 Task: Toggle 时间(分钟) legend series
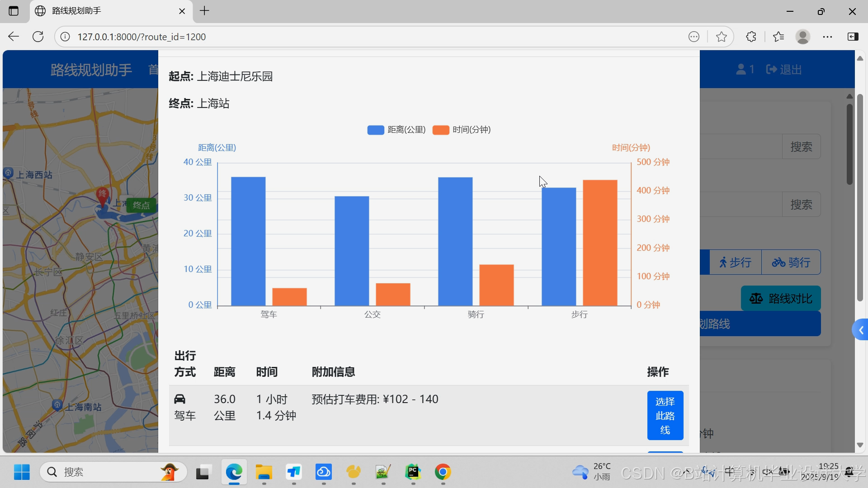462,130
